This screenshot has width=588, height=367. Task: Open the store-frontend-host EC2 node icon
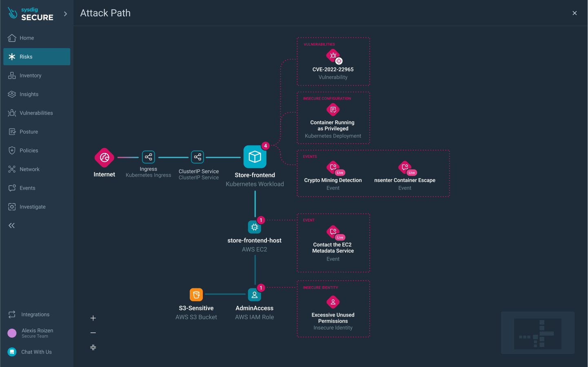tap(255, 227)
